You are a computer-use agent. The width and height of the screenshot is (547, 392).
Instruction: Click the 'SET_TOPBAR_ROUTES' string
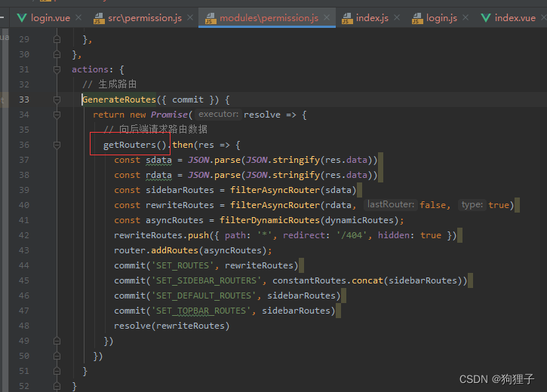(201, 311)
